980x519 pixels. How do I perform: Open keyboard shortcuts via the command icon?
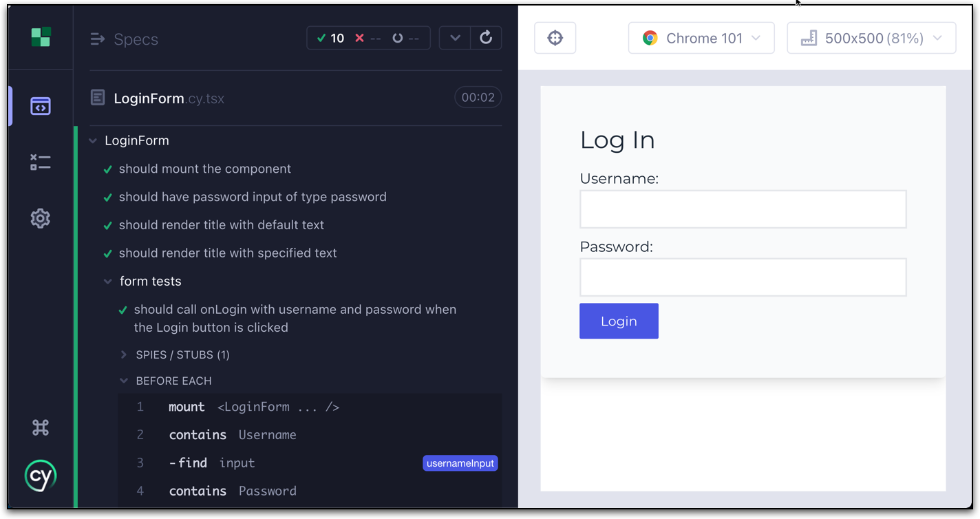40,427
